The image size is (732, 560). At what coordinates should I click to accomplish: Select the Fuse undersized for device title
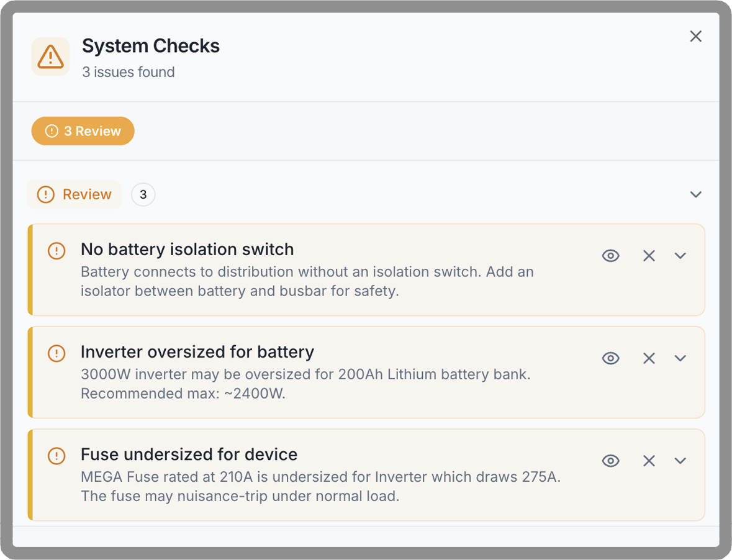click(x=189, y=454)
